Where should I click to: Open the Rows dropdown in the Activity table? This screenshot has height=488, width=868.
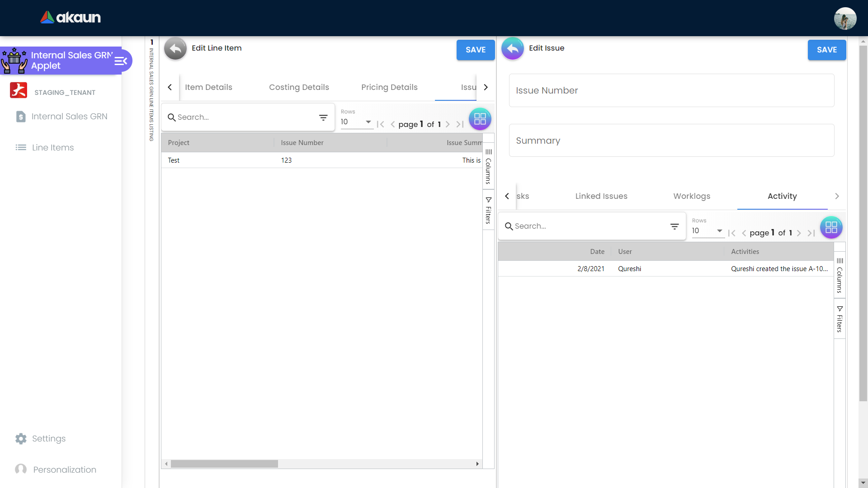coord(708,231)
